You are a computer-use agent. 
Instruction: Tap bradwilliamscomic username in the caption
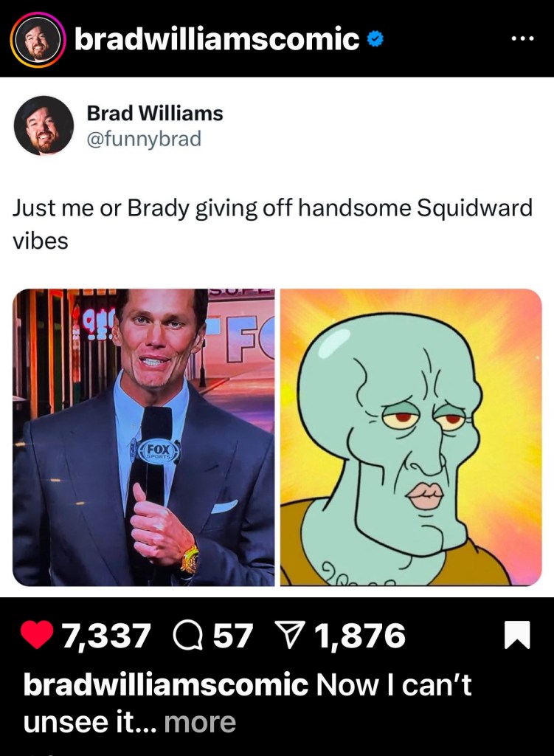(166, 684)
